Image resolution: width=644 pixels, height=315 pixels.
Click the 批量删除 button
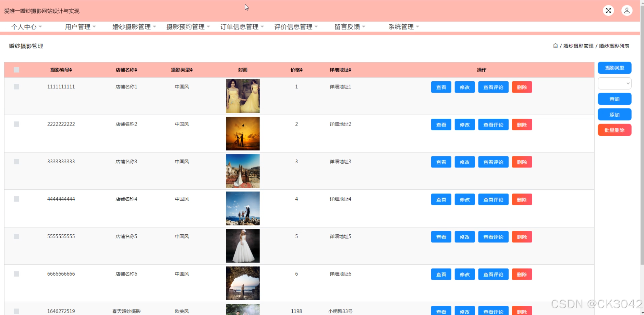[615, 130]
